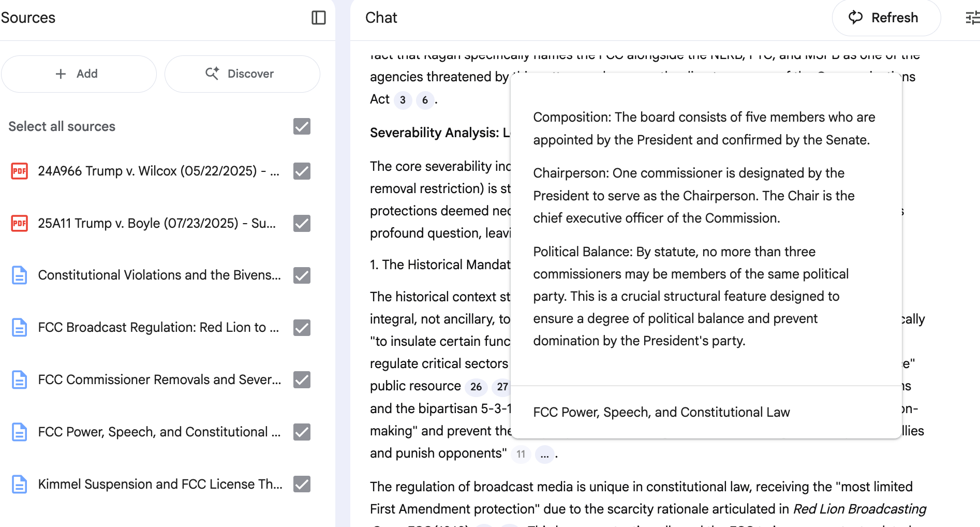Click the PDF icon for Trump v. Boyle
This screenshot has height=527, width=980.
click(x=20, y=223)
